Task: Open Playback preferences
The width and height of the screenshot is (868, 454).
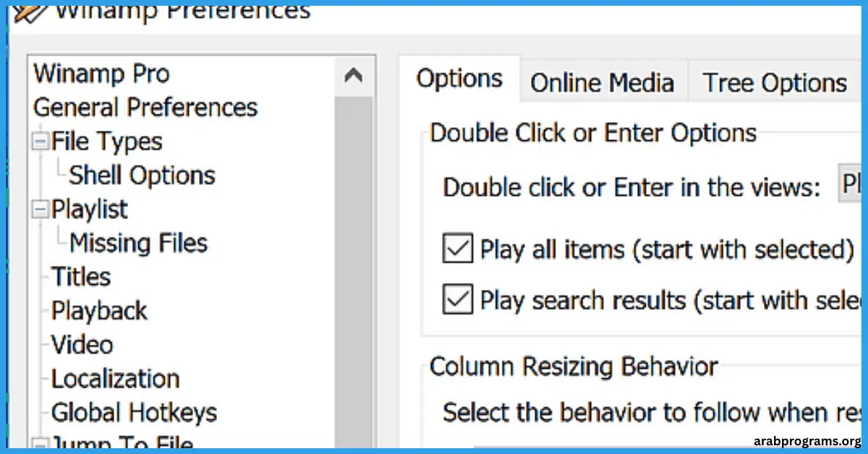Action: (99, 312)
